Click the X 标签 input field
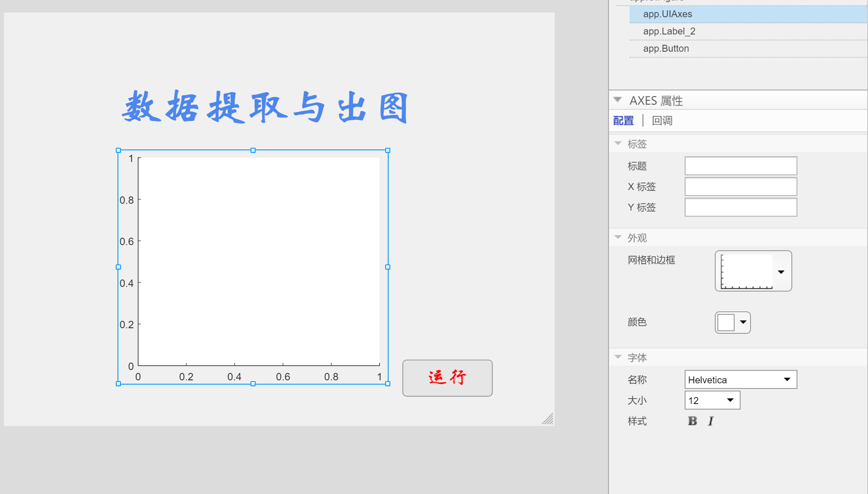This screenshot has height=494, width=868. [741, 186]
